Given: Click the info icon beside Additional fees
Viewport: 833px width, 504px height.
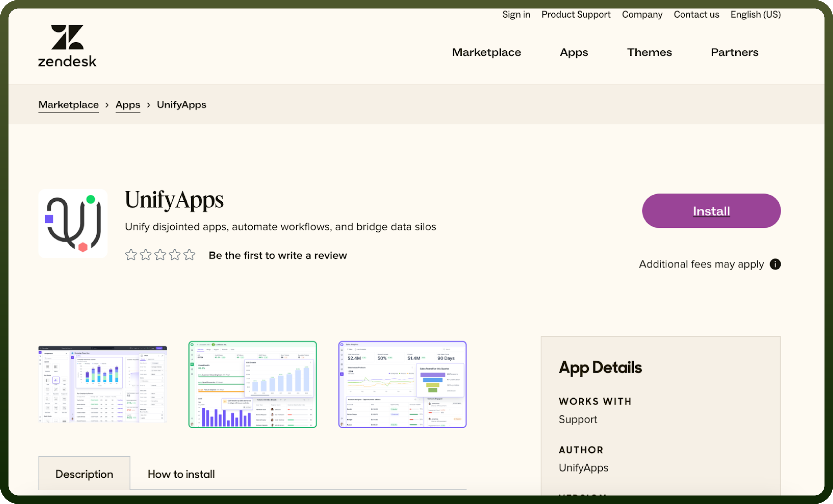Looking at the screenshot, I should point(775,264).
